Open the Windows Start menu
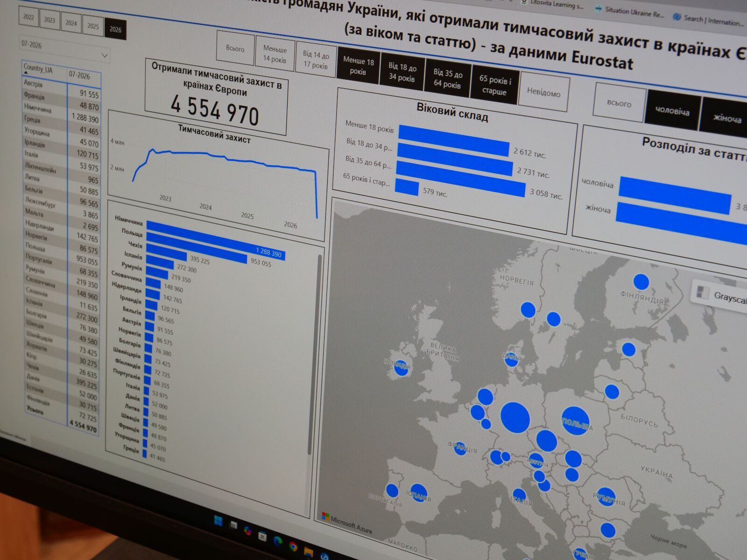The image size is (747, 560). (x=218, y=520)
